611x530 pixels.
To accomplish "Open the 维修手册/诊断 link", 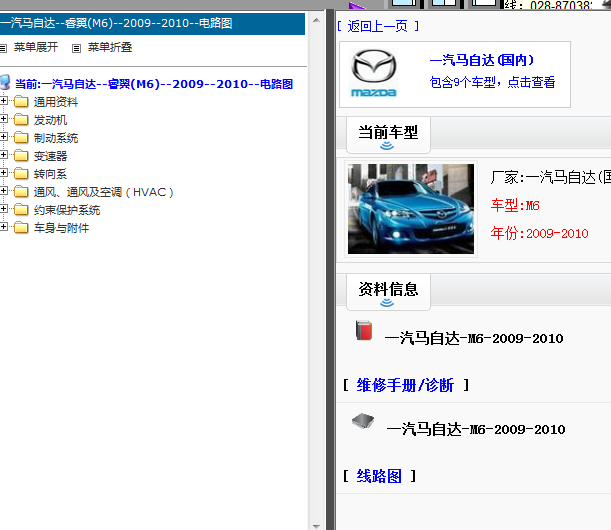I will (405, 385).
